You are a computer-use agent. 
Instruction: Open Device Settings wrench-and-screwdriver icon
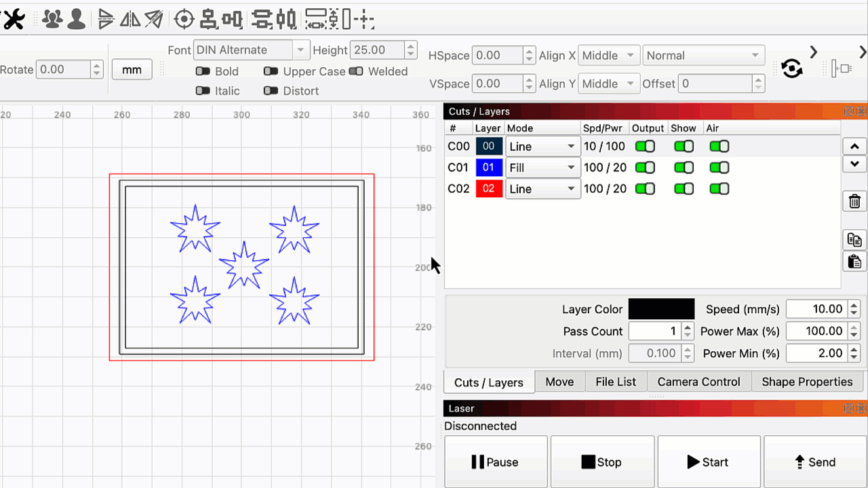point(13,20)
